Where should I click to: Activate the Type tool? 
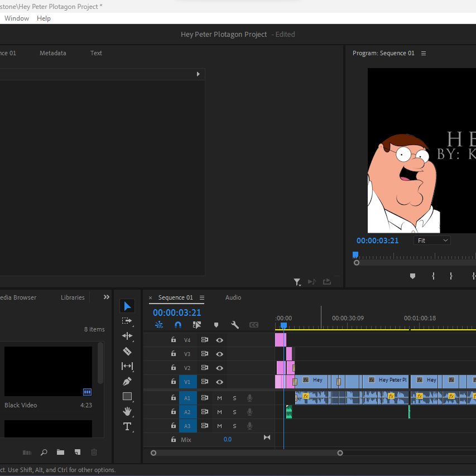click(127, 427)
